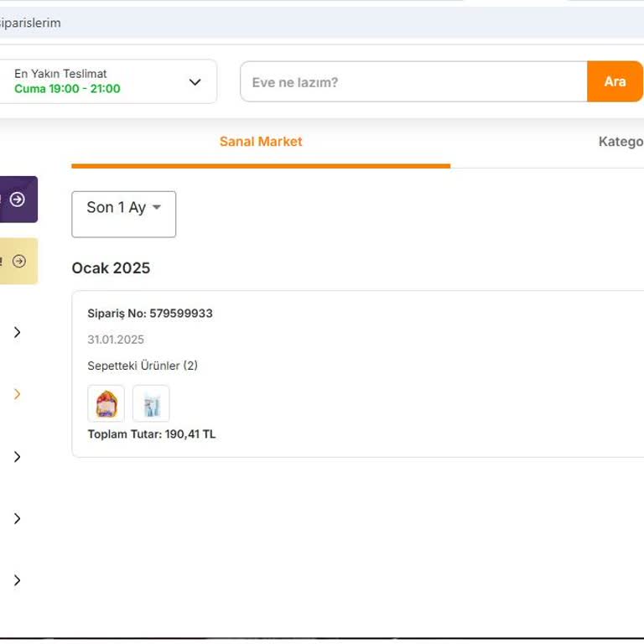This screenshot has width=644, height=644.
Task: Focus the 'Eve ne lazım?' search field
Action: [x=413, y=81]
